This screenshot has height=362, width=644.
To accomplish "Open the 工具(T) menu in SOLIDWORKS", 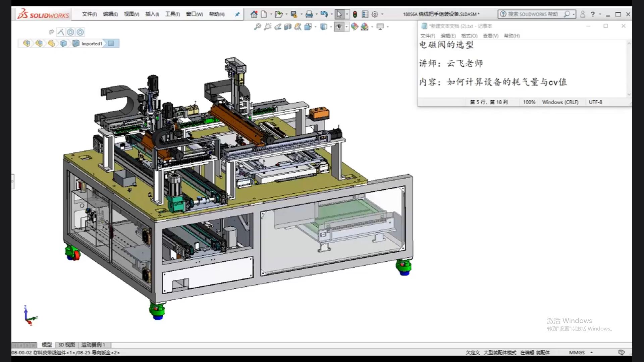I will coord(172,14).
